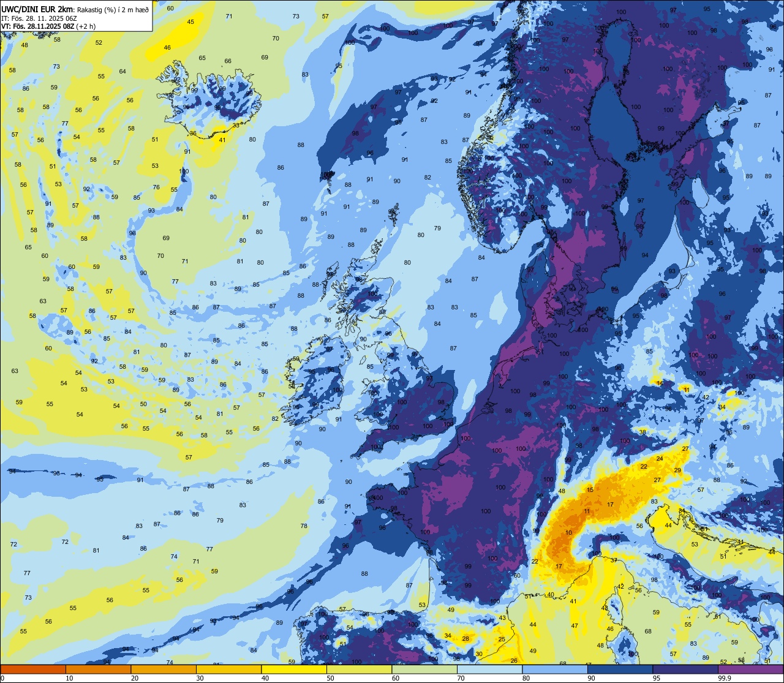
Task: Click the '29' value at the eastern Alps
Action: point(677,470)
